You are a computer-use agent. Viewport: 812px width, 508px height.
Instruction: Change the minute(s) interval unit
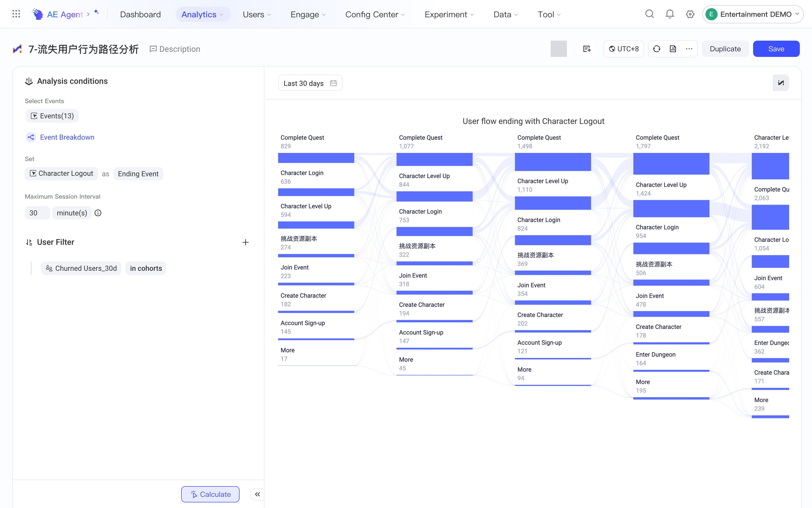pyautogui.click(x=72, y=213)
